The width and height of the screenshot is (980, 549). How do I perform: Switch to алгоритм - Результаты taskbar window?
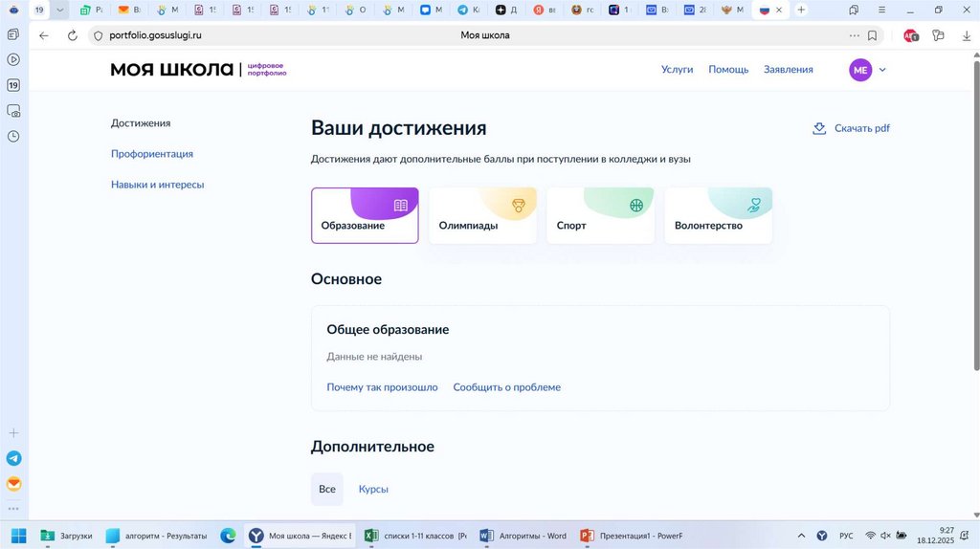[156, 536]
